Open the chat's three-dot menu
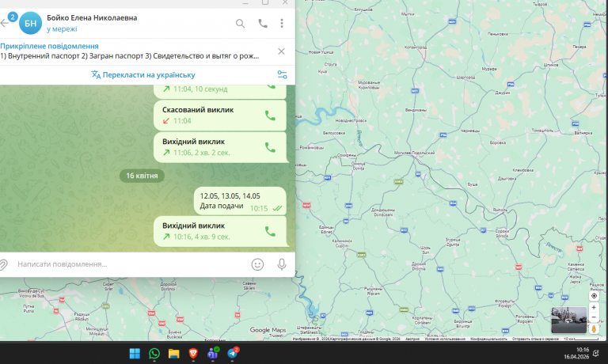 click(x=282, y=23)
